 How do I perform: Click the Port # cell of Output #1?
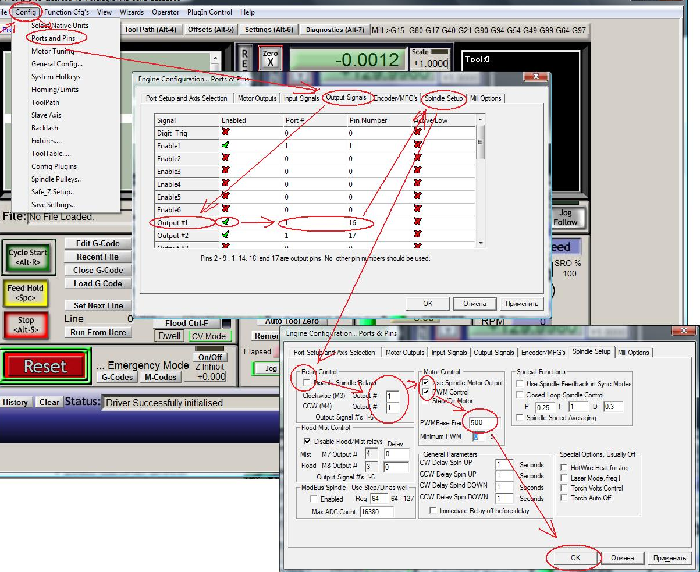315,222
